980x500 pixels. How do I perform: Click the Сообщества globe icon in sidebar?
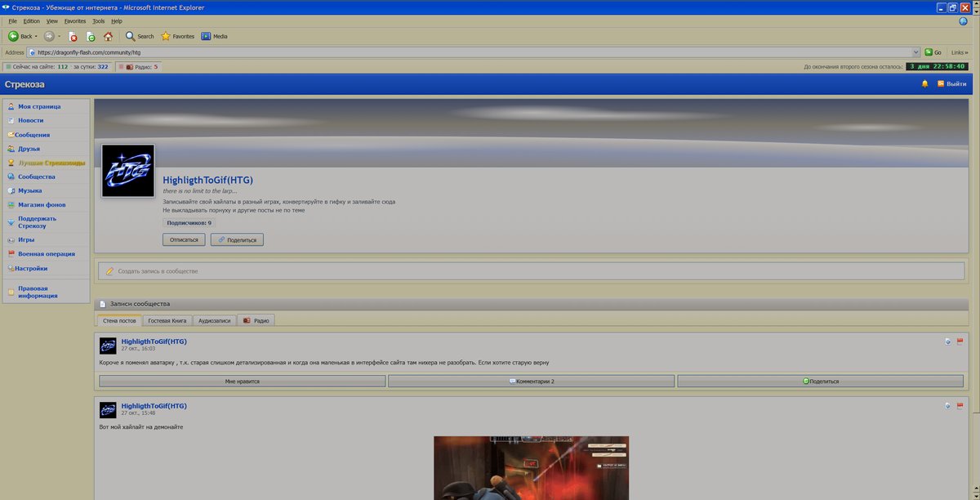point(11,176)
